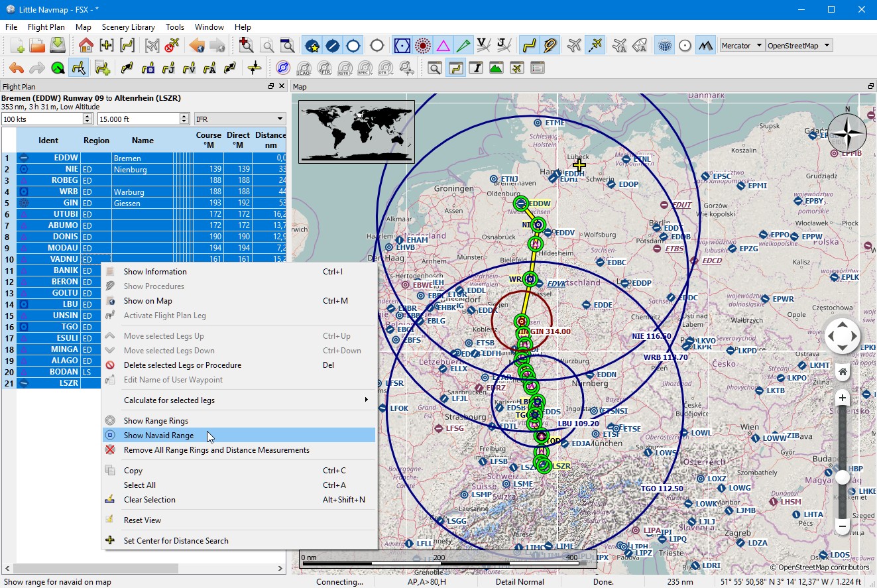Select the NIE Nienburg row in flight plan
The width and height of the screenshot is (877, 588).
144,170
